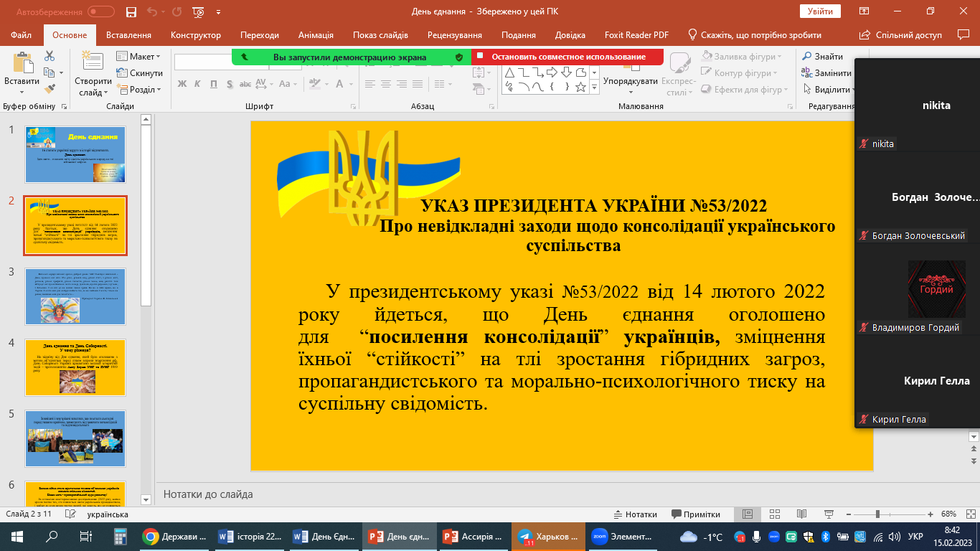Toggle the Автозбереження autosave switch
Viewport: 980px width, 551px height.
pyautogui.click(x=100, y=12)
